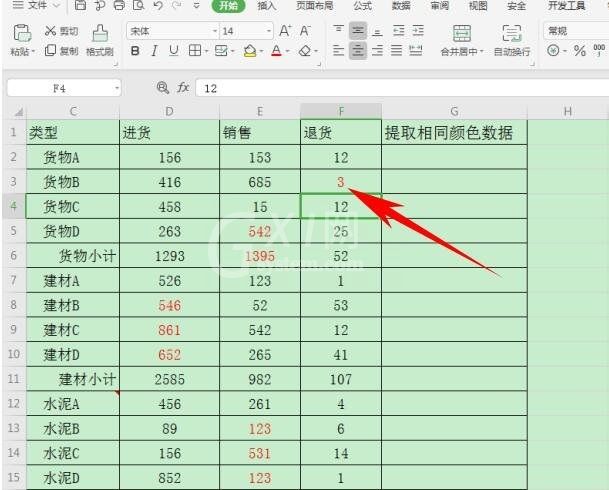Click the decrease indent icon
Image resolution: width=609 pixels, height=490 pixels.
398,30
